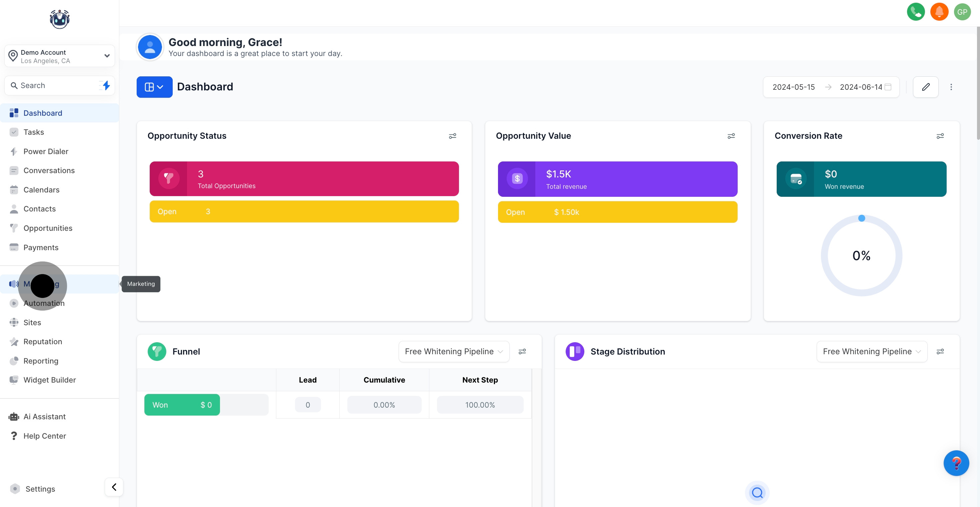Click the green phone call icon

[915, 12]
